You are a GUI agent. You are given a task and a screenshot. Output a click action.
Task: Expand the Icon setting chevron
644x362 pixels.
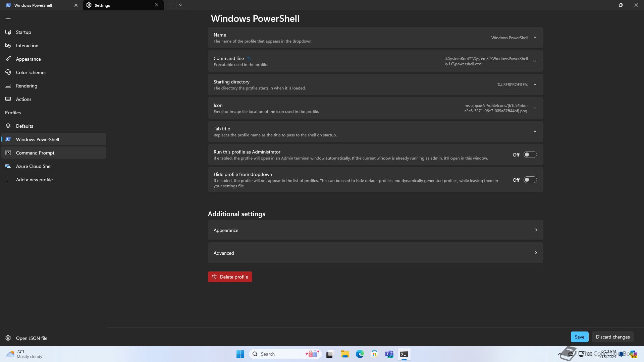click(535, 108)
